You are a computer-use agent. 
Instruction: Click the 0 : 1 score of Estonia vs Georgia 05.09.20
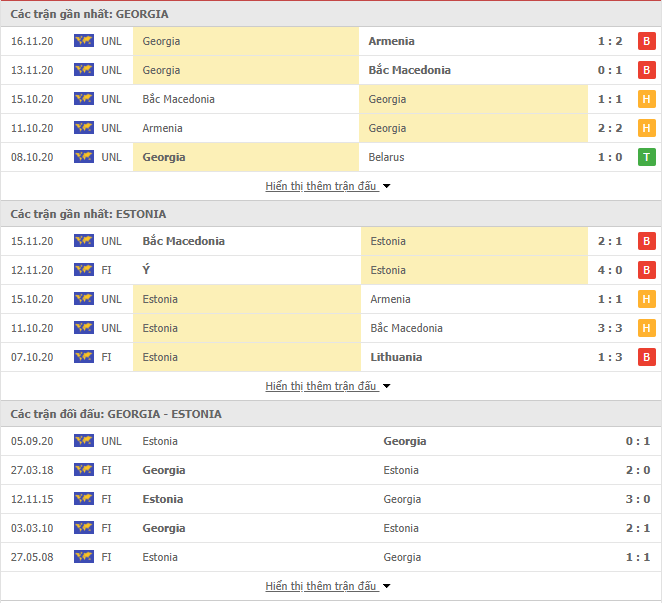(x=638, y=441)
